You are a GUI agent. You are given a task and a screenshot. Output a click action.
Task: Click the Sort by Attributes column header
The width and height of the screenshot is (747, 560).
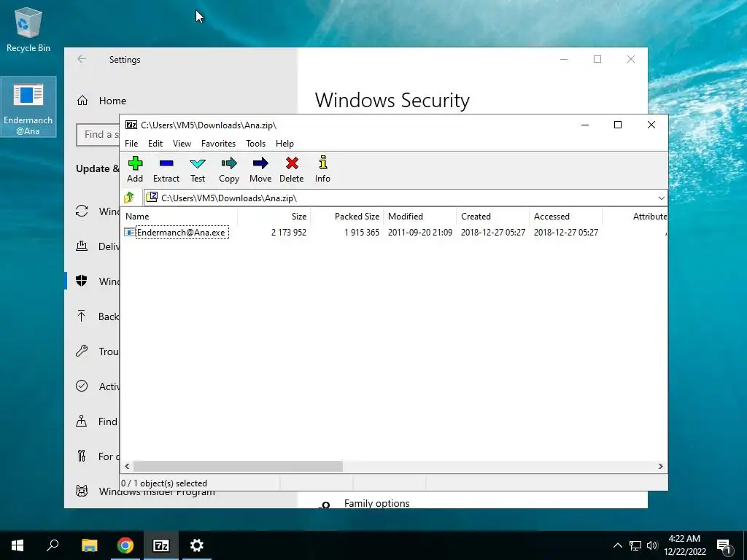click(635, 216)
